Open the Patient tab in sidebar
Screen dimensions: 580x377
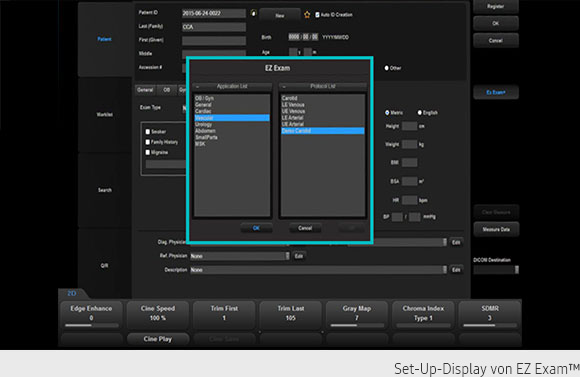tap(105, 39)
